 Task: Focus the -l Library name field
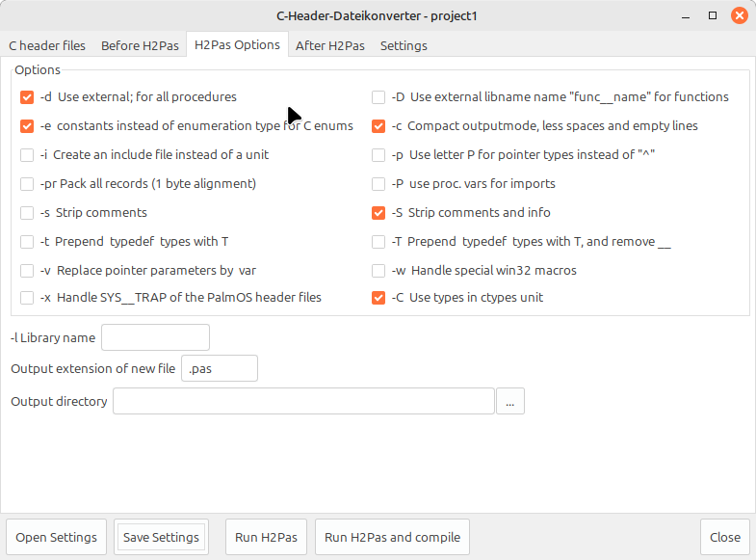click(155, 337)
